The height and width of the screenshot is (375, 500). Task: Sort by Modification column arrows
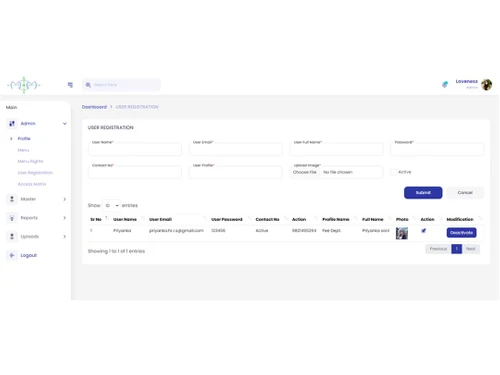480,218
